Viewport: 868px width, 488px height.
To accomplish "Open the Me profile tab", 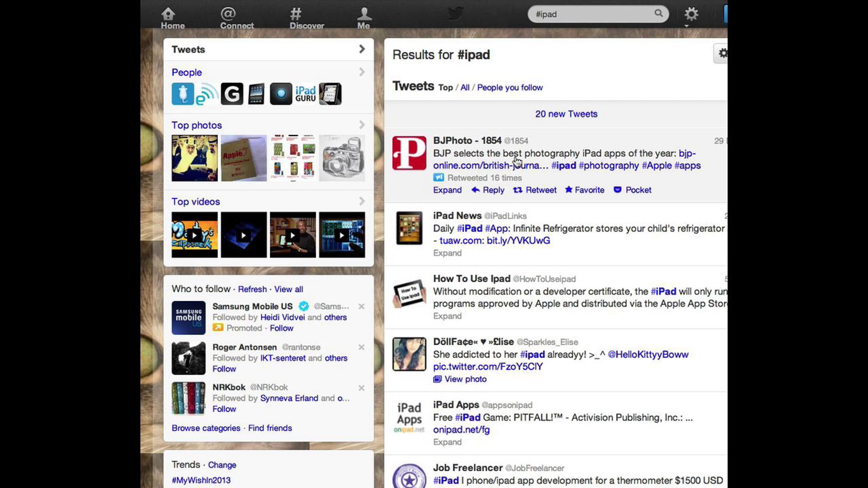I will (x=364, y=18).
